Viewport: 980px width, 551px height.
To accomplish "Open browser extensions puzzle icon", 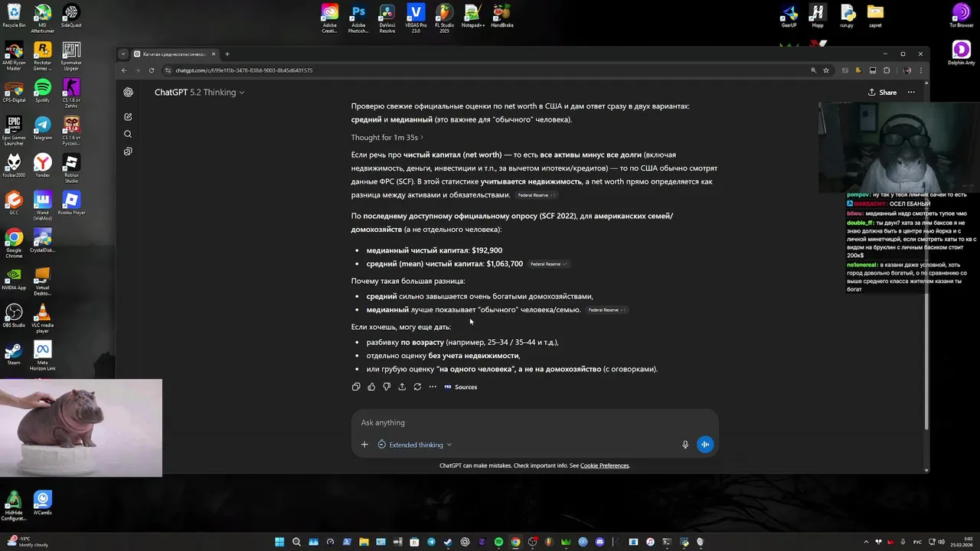I will [x=887, y=70].
